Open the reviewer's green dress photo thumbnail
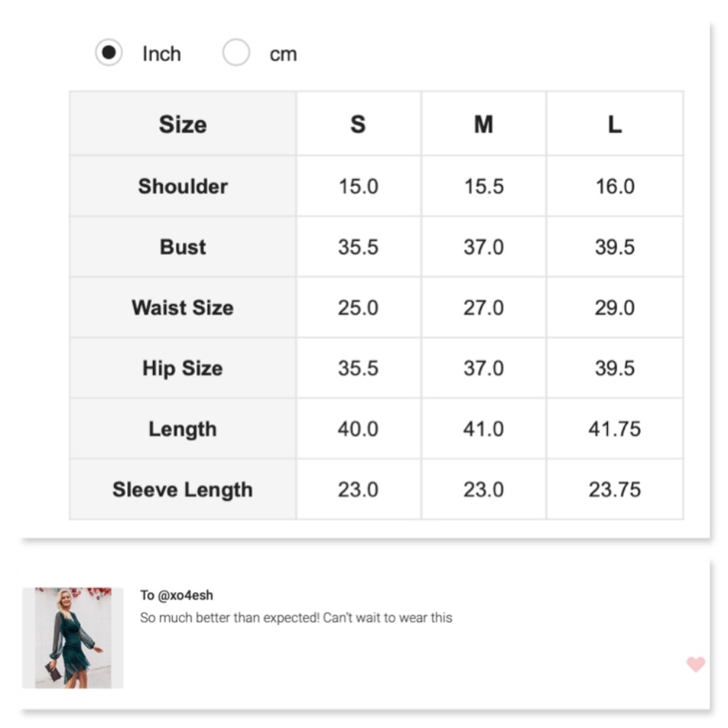Viewport: 728px width, 728px height. (73, 638)
